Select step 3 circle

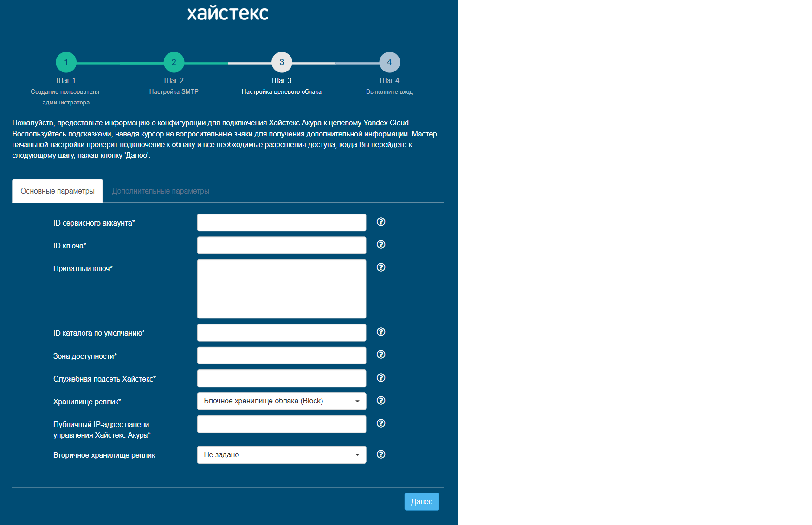pyautogui.click(x=282, y=62)
